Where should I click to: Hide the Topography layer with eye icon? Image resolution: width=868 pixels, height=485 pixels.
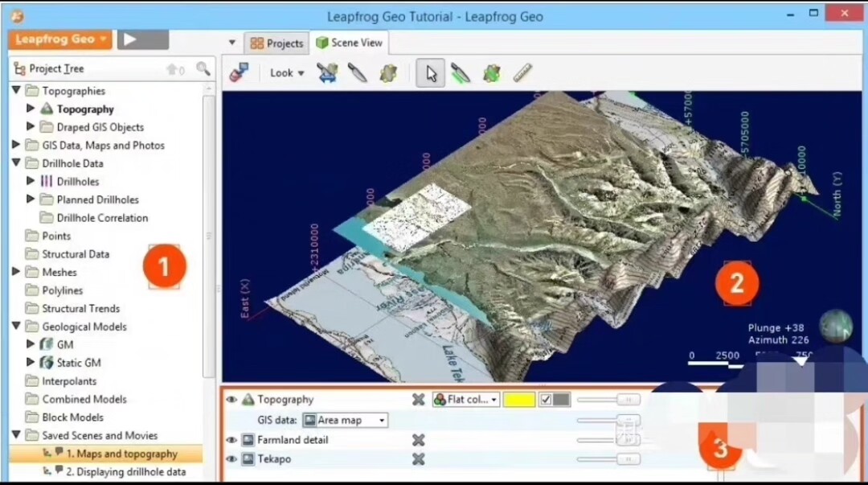[x=231, y=399]
